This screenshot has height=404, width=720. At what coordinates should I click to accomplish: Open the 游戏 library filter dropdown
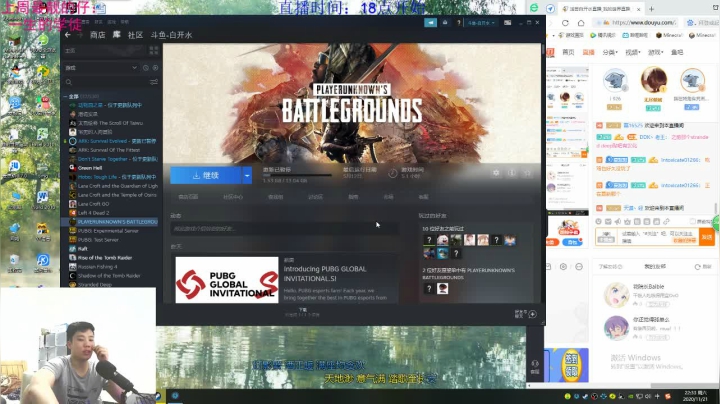coord(101,68)
